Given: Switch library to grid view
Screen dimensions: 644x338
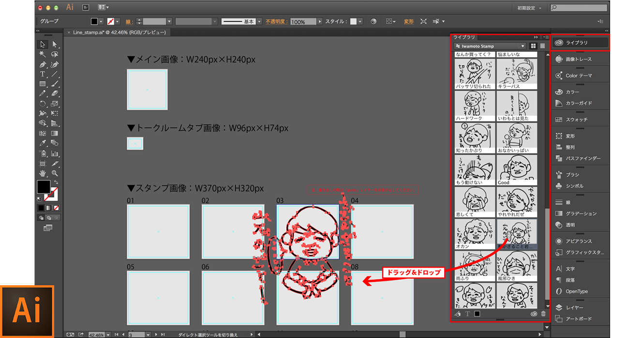Looking at the screenshot, I should tap(533, 46).
